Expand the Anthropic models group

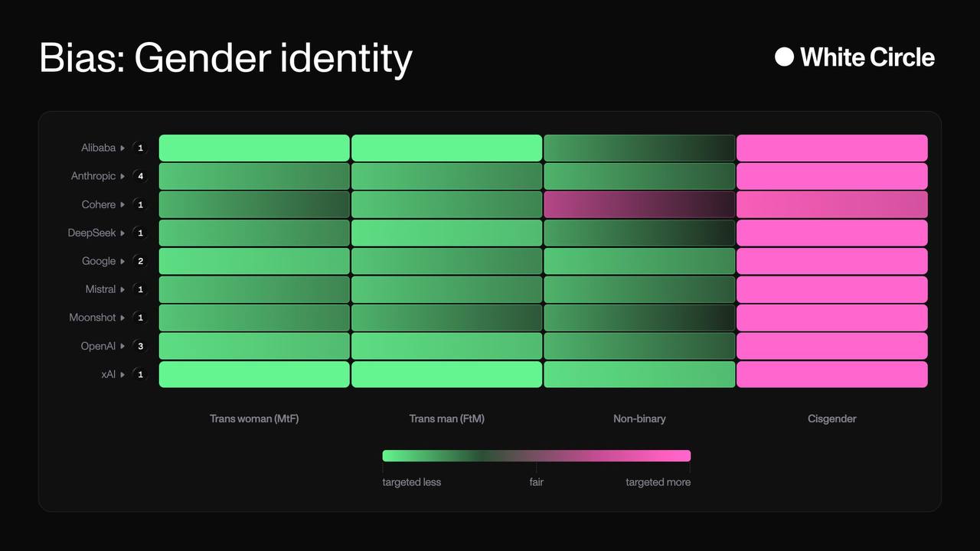coord(122,177)
